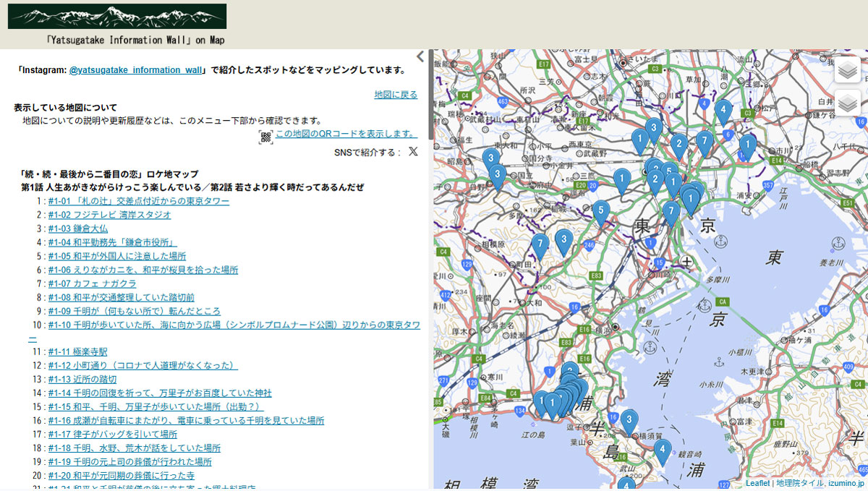Open link #1-14 万里子がお百度していた神社
Viewport: 868px width, 491px height.
coord(161,393)
